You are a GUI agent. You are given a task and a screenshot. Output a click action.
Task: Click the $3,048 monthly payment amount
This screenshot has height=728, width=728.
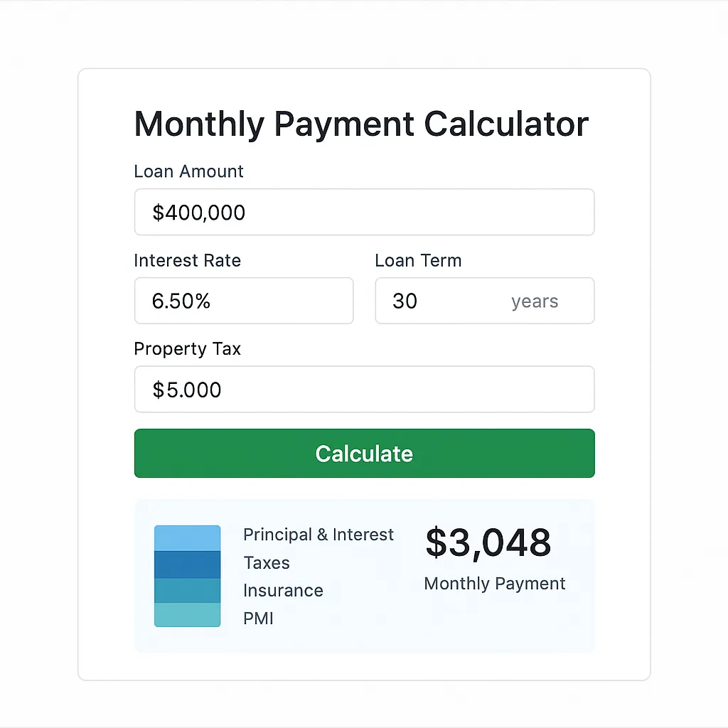tap(488, 542)
